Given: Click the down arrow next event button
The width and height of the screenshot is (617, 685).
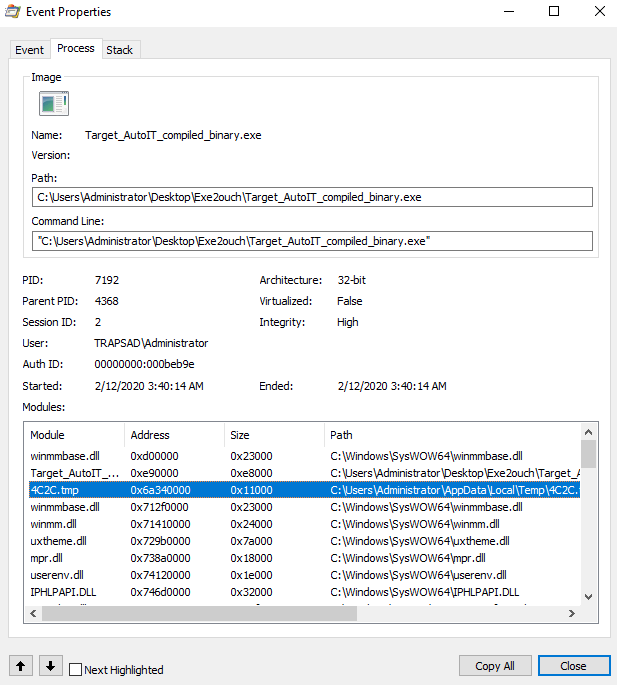Looking at the screenshot, I should [51, 666].
